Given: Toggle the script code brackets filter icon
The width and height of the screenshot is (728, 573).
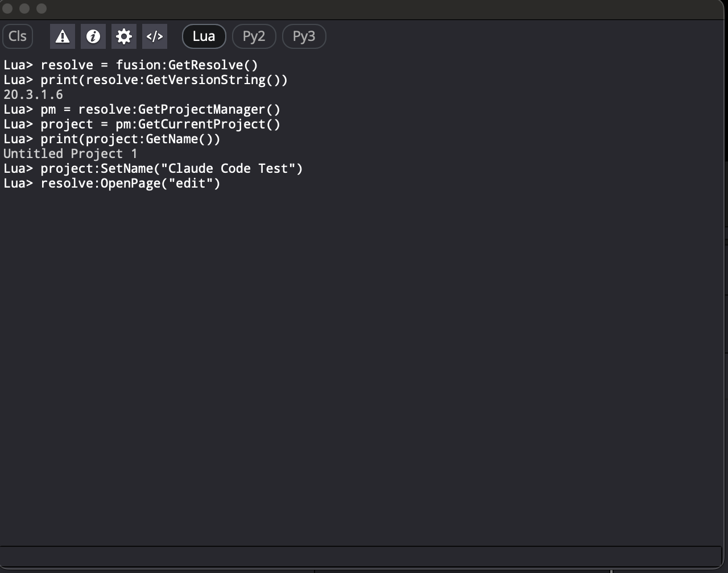Looking at the screenshot, I should [155, 36].
